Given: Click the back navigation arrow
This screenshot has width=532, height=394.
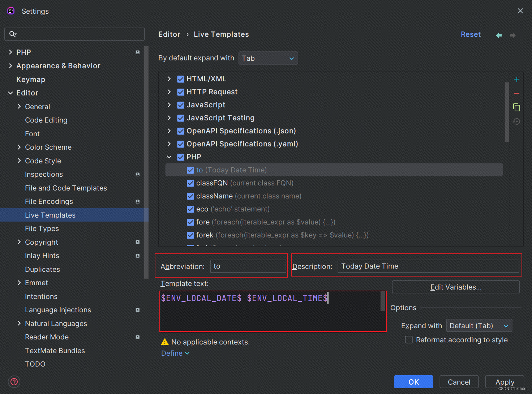Looking at the screenshot, I should [499, 35].
